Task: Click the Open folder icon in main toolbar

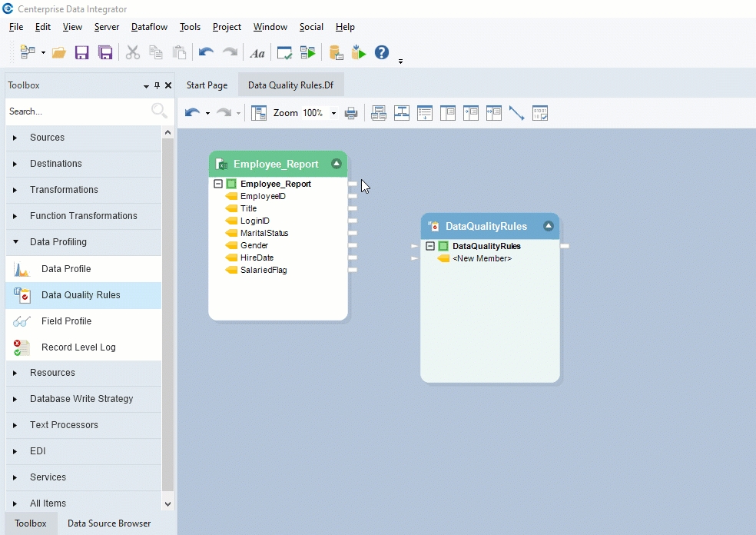Action: (x=58, y=52)
